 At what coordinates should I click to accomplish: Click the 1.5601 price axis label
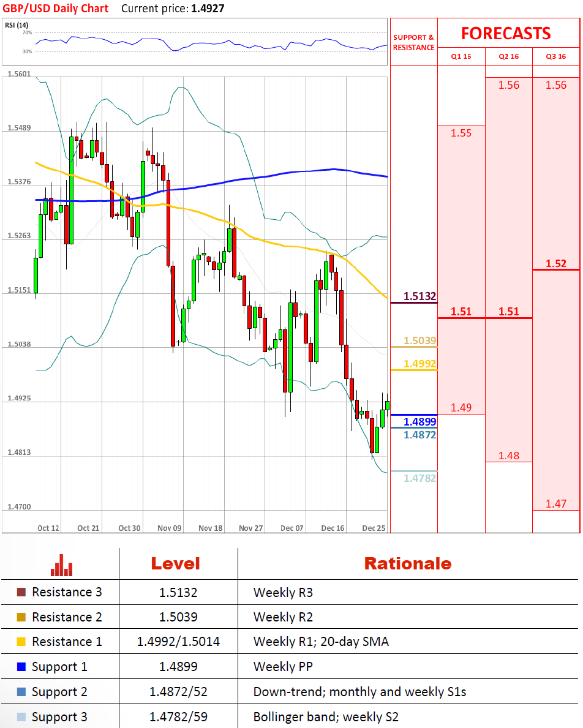coord(19,74)
